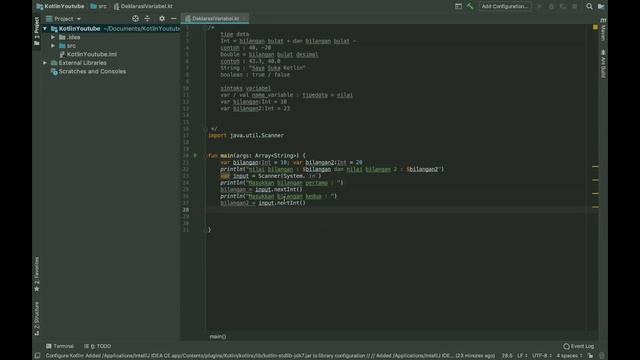Toggle the Event Log tool window
Screen dimensions: 640x360
pyautogui.click(x=578, y=346)
